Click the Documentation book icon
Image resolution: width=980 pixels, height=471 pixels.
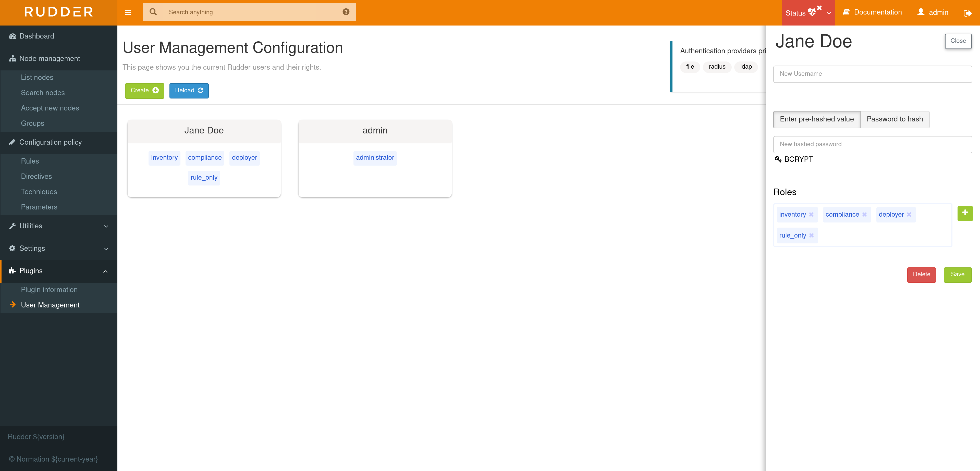pos(846,12)
